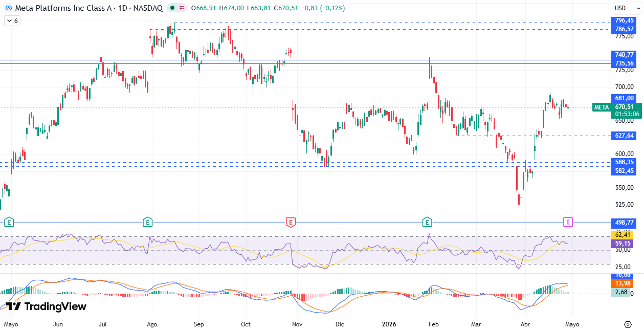Open the chart settings gear icon
The height and width of the screenshot is (331, 644).
tap(628, 324)
